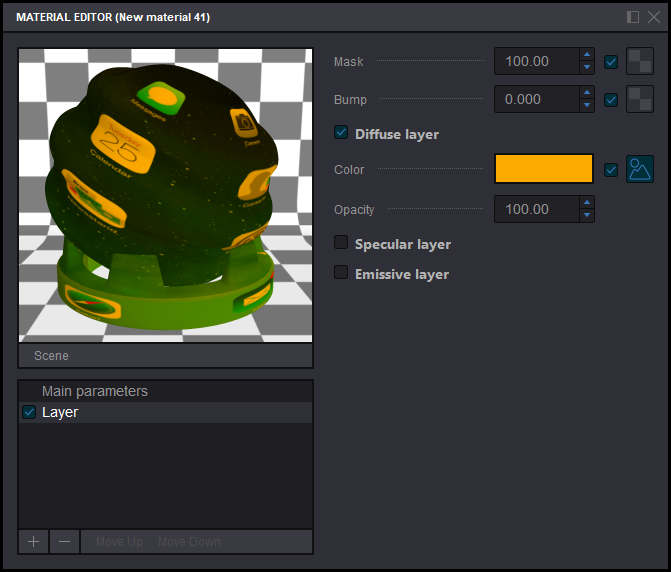Click the Opacity value input field

click(x=536, y=209)
